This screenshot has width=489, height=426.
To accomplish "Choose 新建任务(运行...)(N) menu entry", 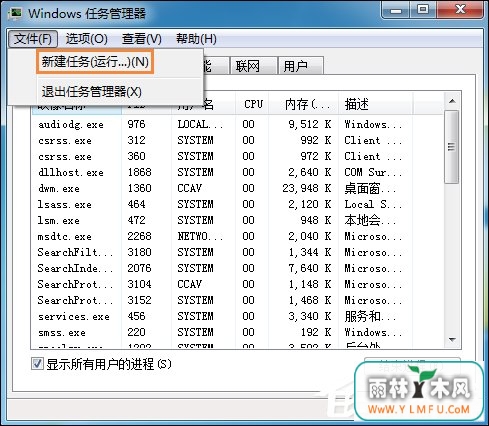I will 95,62.
